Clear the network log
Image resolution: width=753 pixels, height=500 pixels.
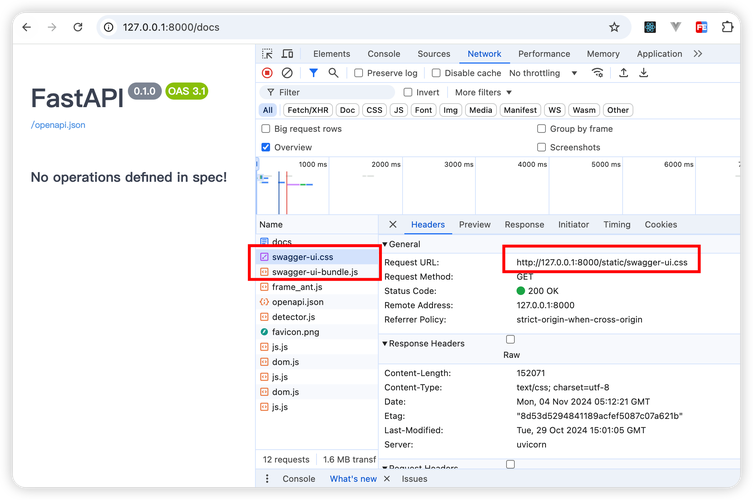(x=287, y=73)
